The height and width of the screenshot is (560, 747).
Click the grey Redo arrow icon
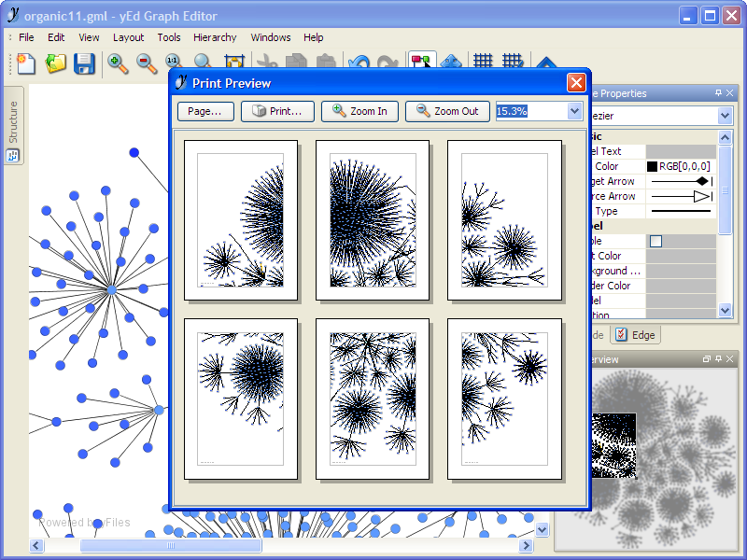[x=388, y=63]
